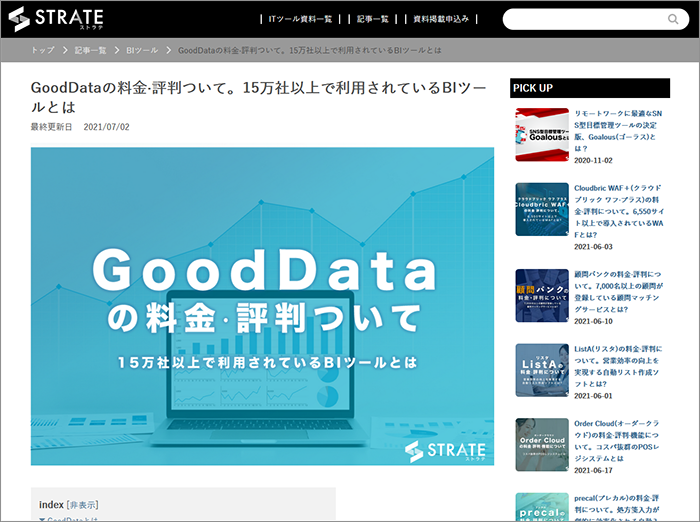Click the search magnifier icon
Screen dimensions: 700x522
tap(673, 19)
